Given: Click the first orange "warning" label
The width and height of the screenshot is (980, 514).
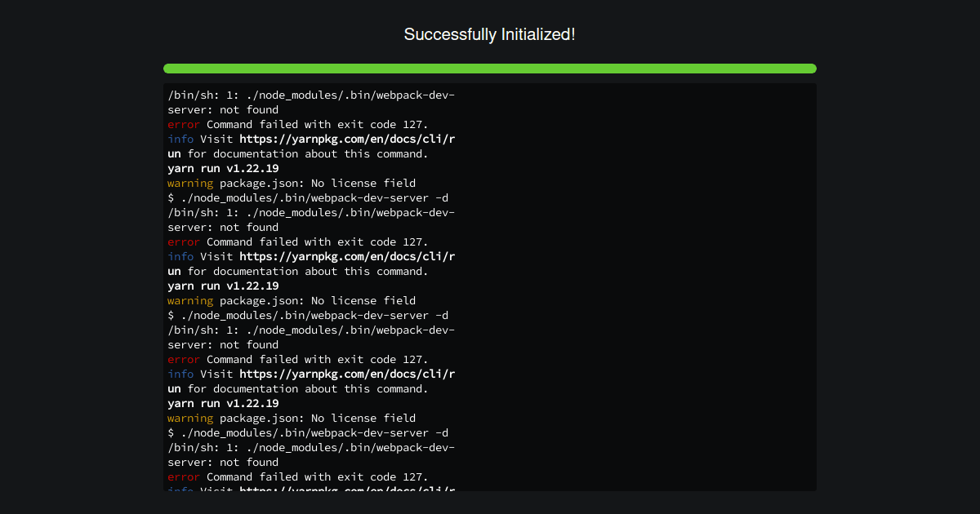Looking at the screenshot, I should coord(190,183).
